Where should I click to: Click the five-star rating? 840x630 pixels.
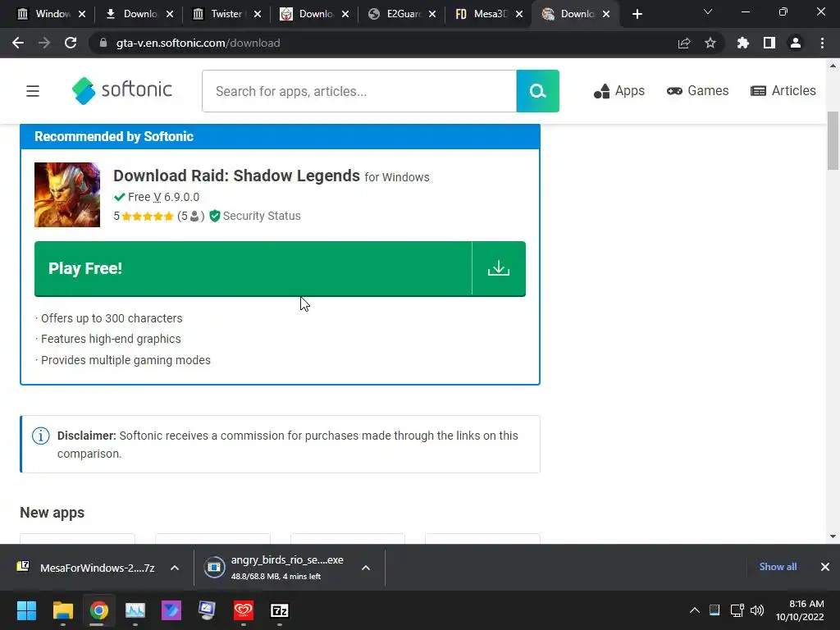click(x=148, y=217)
